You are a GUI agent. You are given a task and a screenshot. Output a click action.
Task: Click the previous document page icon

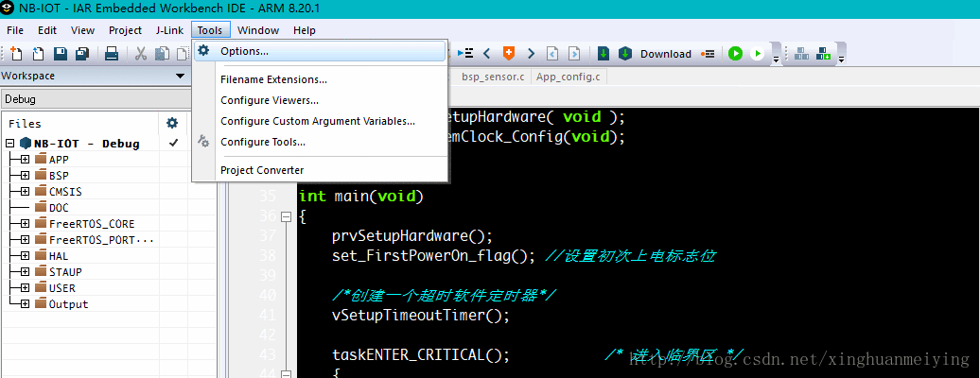click(x=552, y=54)
